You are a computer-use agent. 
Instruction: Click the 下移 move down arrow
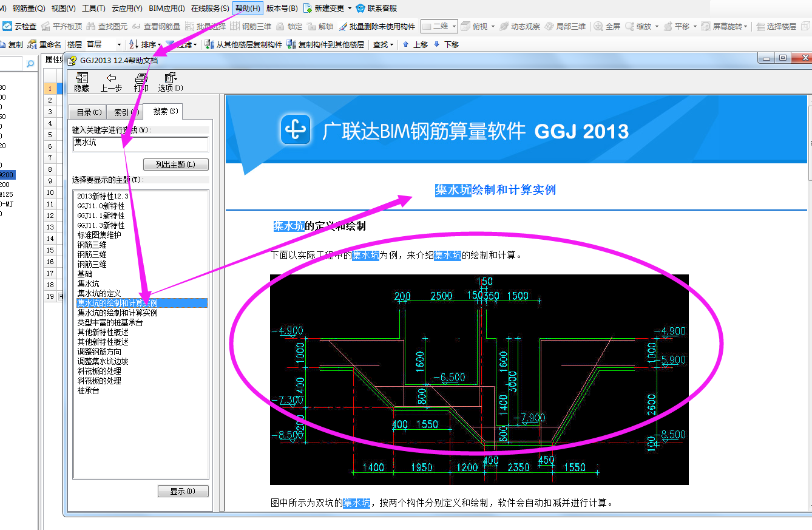(446, 45)
